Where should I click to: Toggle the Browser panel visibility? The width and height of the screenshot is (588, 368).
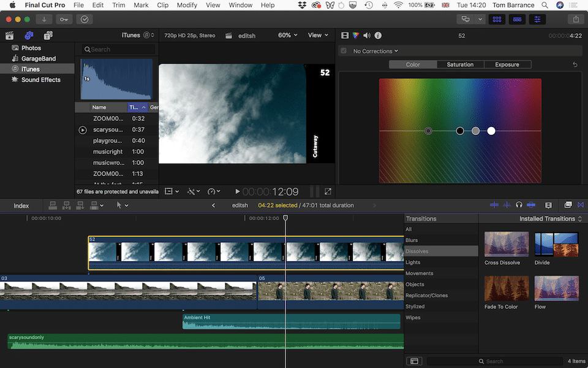497,19
